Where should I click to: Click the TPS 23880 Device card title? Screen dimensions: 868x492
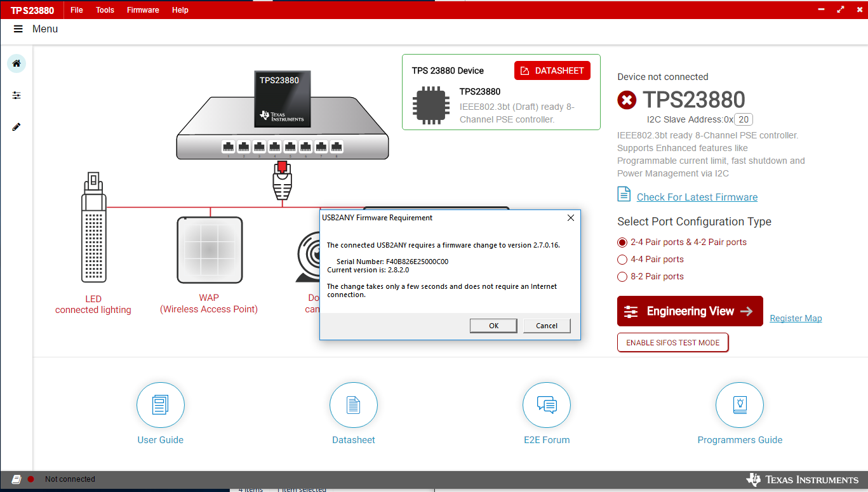448,70
